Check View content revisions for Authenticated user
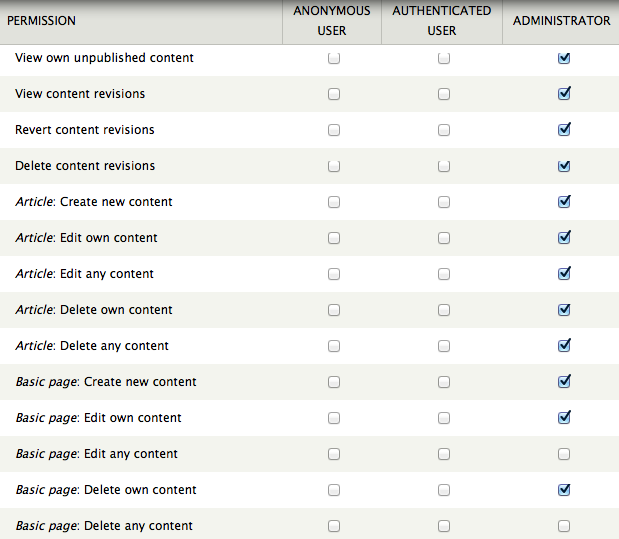Screen dimensions: 619x539 [x=444, y=94]
